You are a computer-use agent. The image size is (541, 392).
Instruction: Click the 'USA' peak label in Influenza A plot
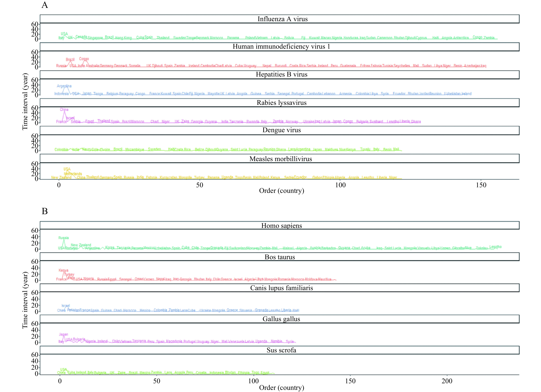pyautogui.click(x=64, y=34)
